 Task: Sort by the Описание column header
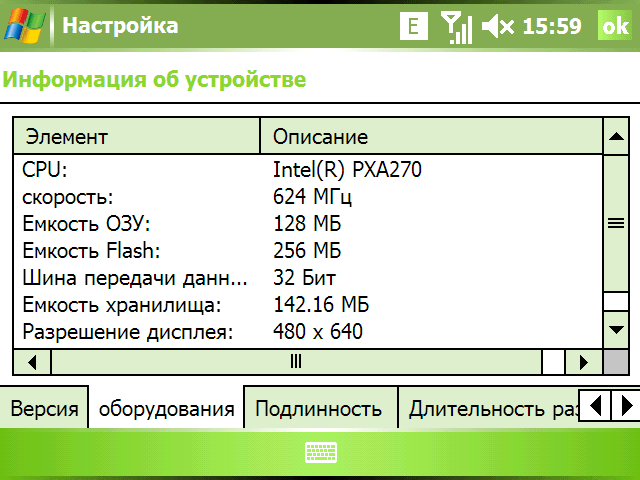(x=430, y=136)
